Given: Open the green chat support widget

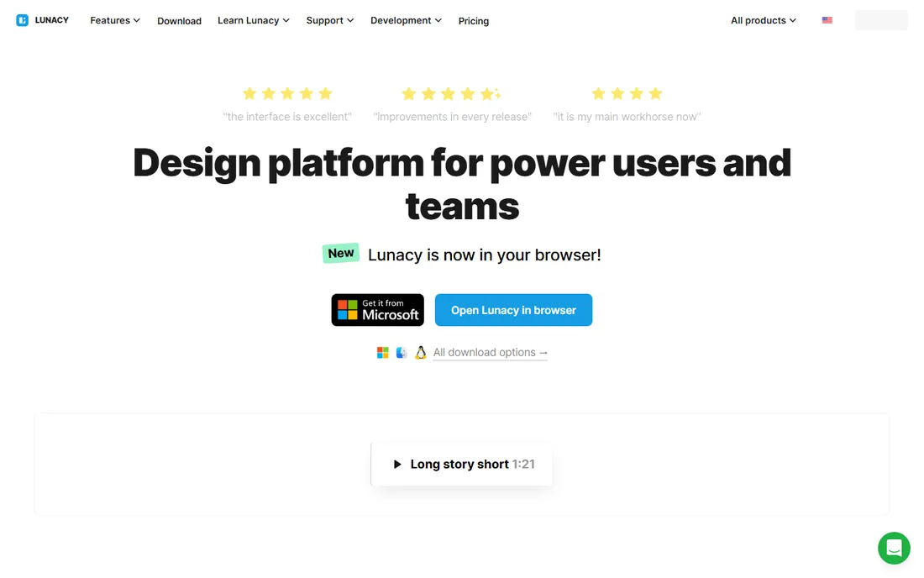Looking at the screenshot, I should click(x=894, y=548).
